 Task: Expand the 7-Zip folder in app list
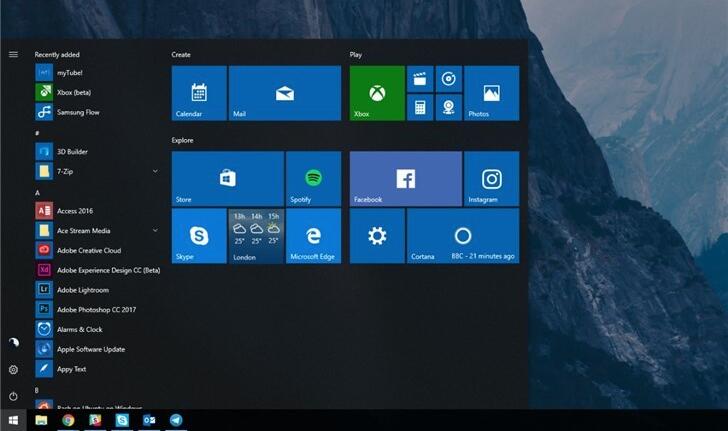[x=155, y=172]
